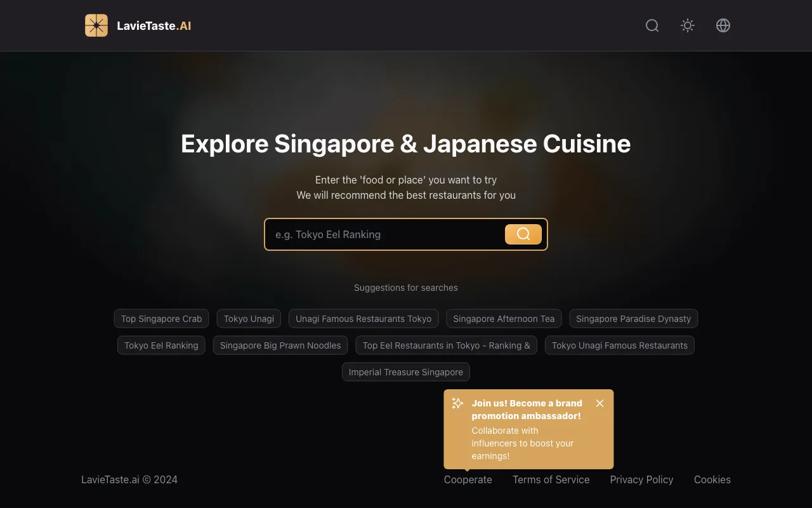Select Singapore Big Prawn Noodles suggestion
Viewport: 812px width, 508px height.
click(x=280, y=345)
